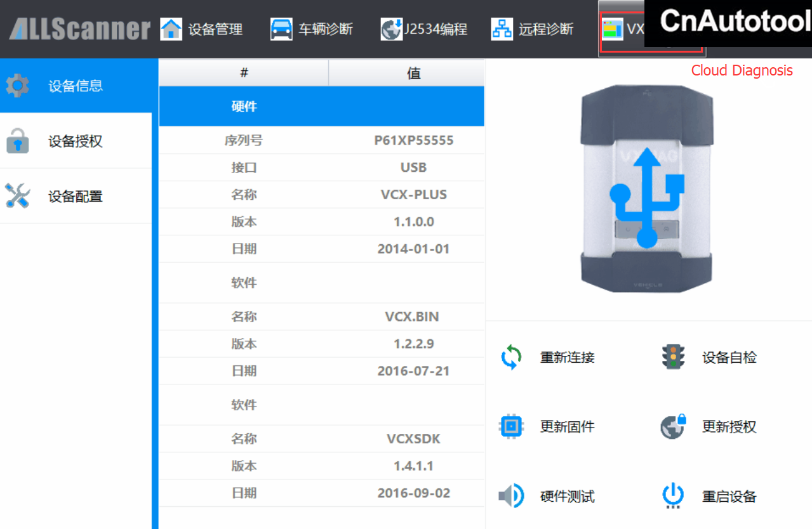Click the name value VCXSDK
812x529 pixels.
point(414,438)
